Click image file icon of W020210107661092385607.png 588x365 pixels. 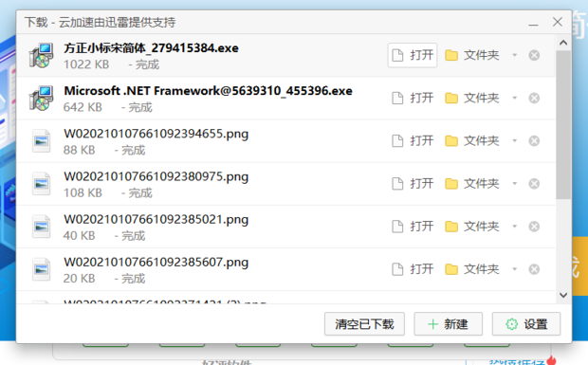click(x=41, y=268)
